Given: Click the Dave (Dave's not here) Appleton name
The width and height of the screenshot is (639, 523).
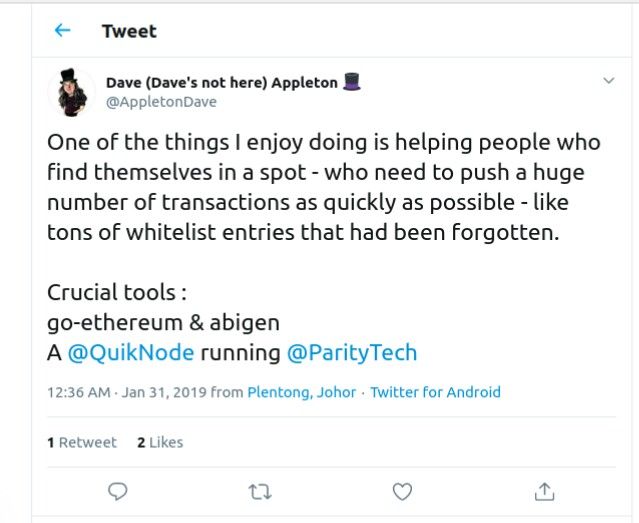Looking at the screenshot, I should pyautogui.click(x=222, y=83).
